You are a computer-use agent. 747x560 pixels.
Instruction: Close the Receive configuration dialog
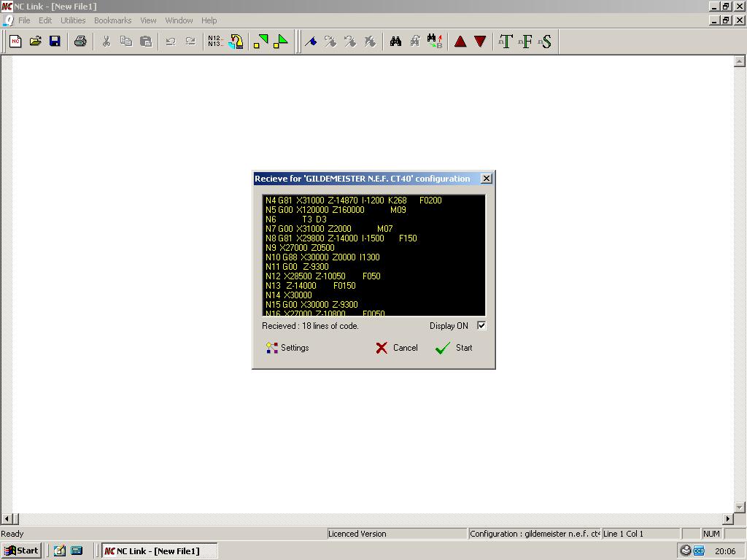click(x=486, y=179)
